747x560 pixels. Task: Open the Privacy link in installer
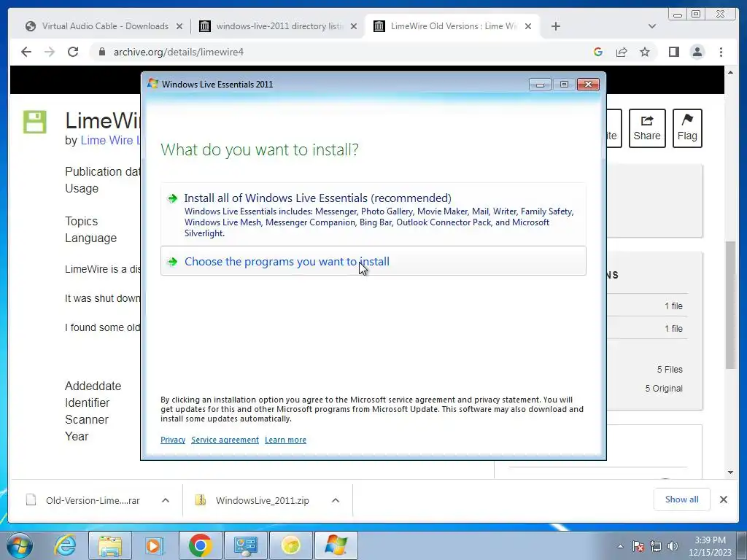[x=173, y=440]
